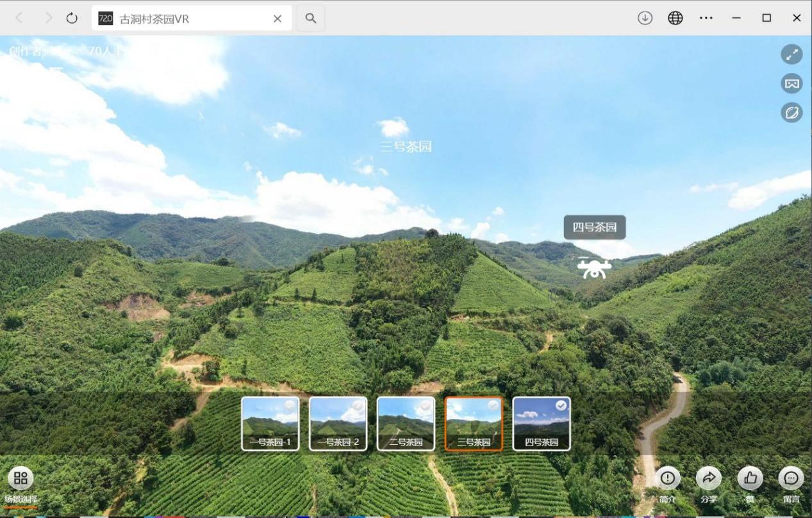Enter fullscreen with the expand arrows icon
812x518 pixels.
791,54
